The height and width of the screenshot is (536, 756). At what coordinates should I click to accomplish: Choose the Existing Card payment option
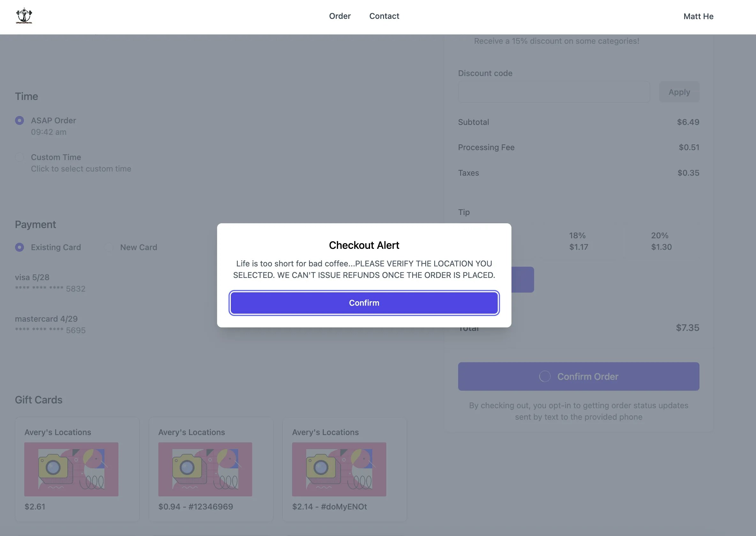(x=19, y=247)
